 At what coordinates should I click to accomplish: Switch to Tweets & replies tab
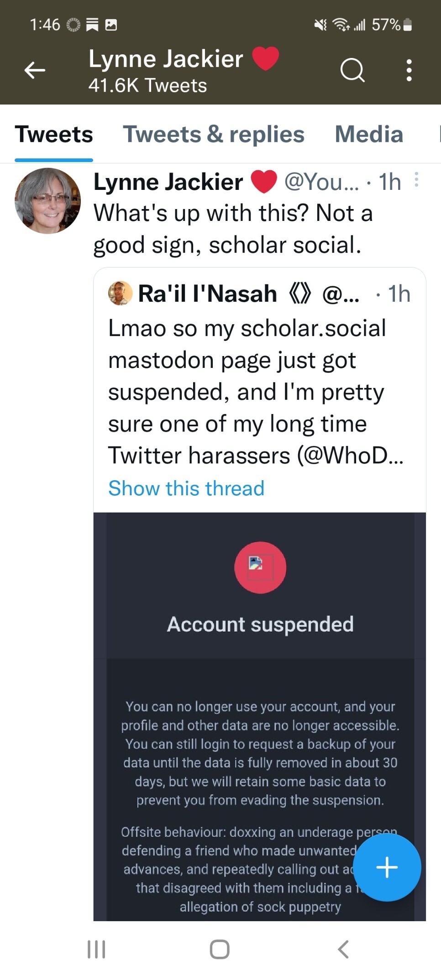tap(214, 134)
